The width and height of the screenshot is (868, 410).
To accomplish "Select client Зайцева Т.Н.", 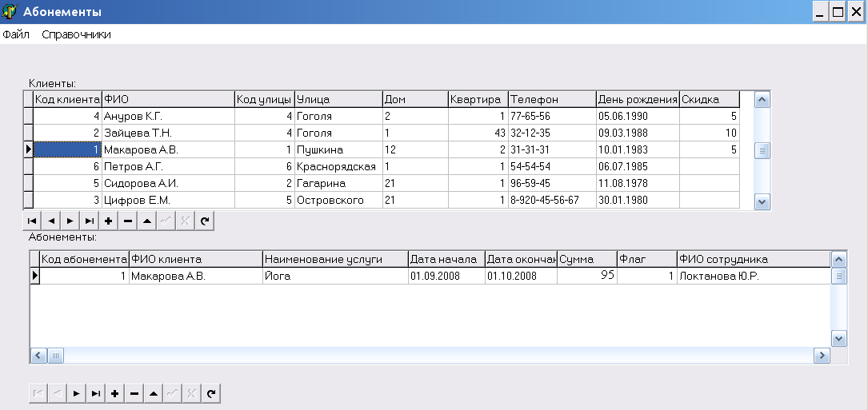I will pos(168,133).
